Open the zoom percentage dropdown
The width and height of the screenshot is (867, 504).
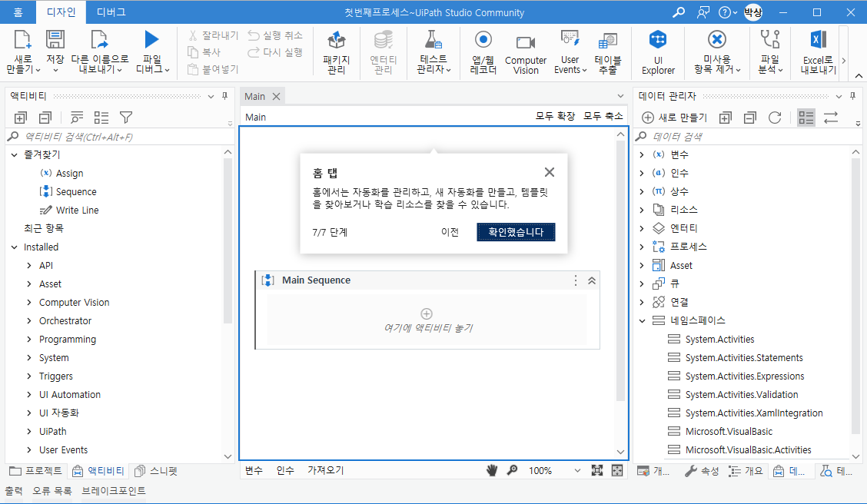pos(577,470)
